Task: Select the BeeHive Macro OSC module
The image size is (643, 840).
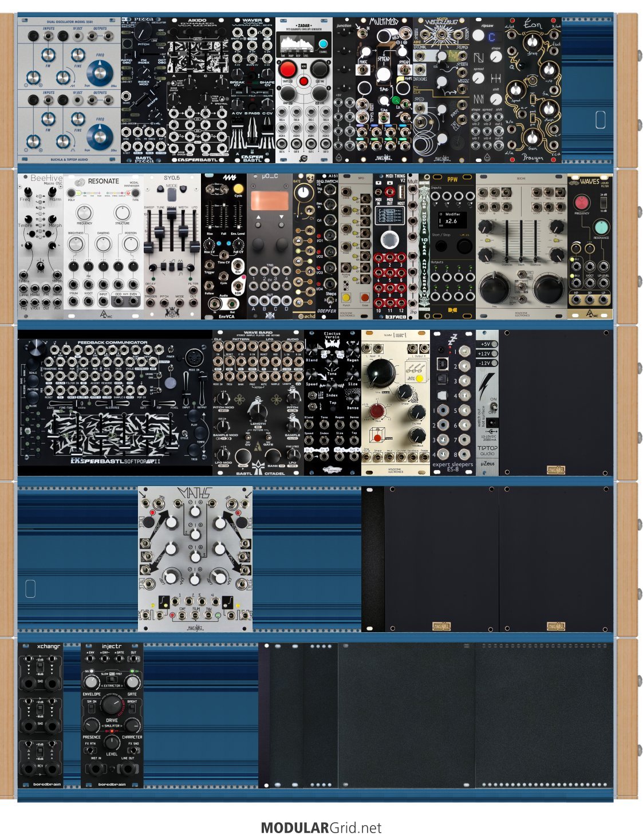Action: [x=41, y=246]
